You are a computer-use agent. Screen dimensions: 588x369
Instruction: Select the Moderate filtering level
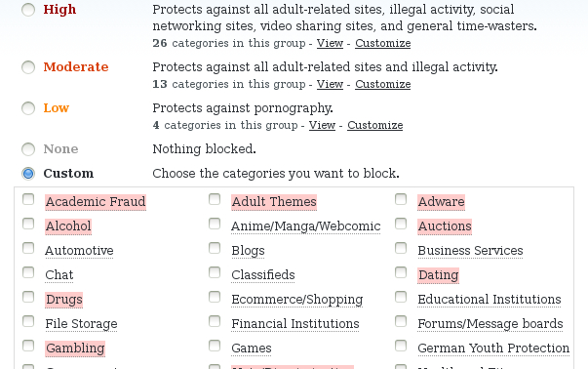[28, 67]
